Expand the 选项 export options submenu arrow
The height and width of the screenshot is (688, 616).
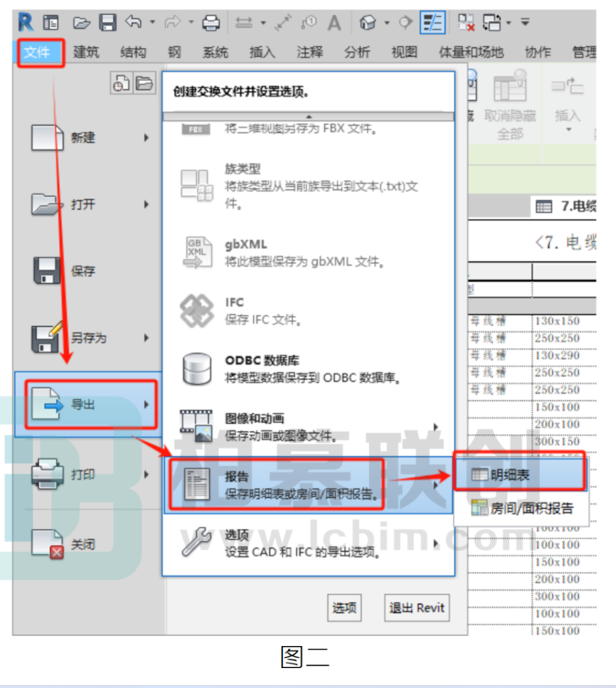click(435, 544)
